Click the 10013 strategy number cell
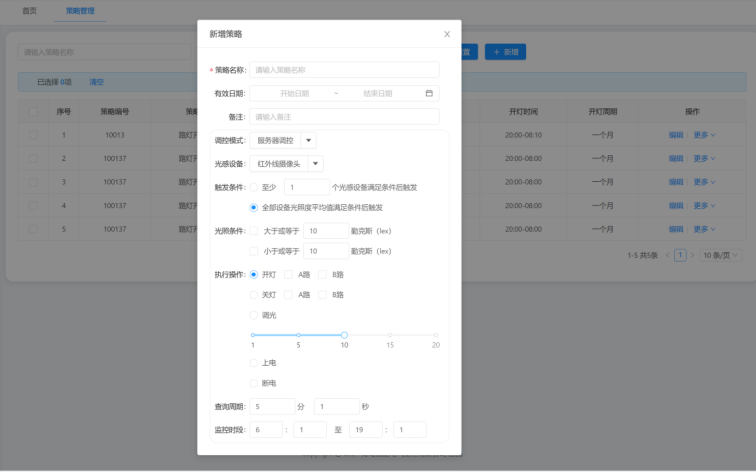Image resolution: width=756 pixels, height=472 pixels. point(115,135)
